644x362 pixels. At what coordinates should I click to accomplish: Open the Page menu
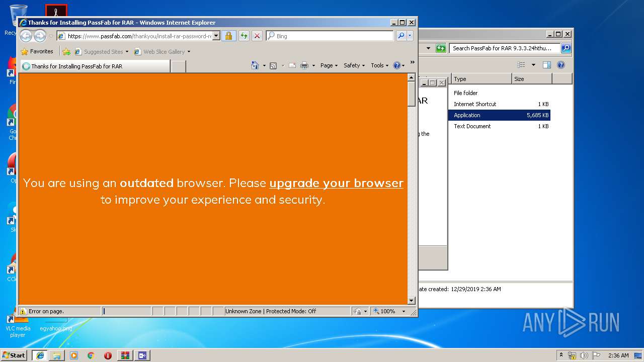click(329, 65)
